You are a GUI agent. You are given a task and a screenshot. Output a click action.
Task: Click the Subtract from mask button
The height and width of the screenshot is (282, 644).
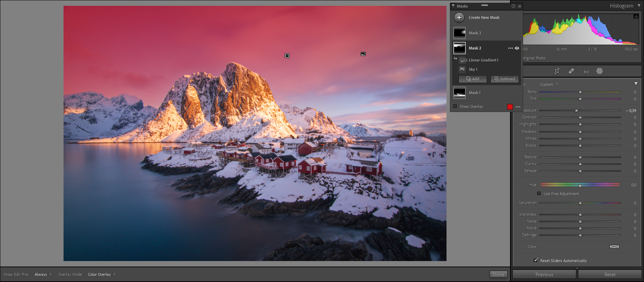505,79
